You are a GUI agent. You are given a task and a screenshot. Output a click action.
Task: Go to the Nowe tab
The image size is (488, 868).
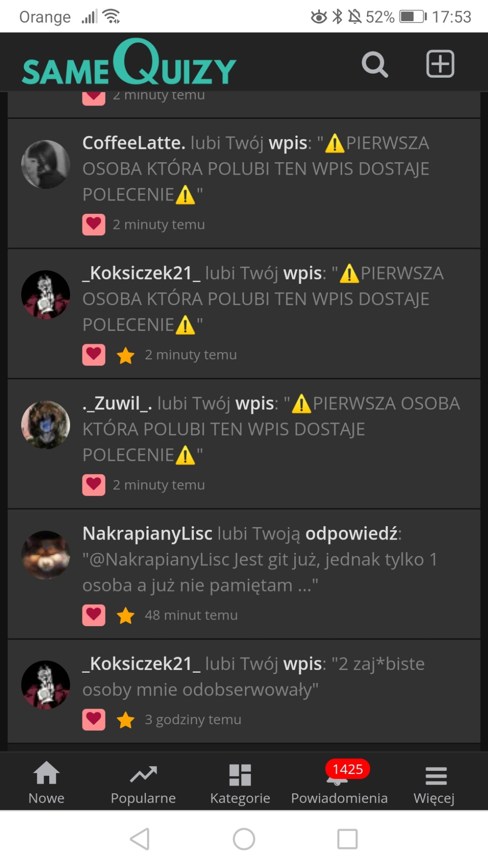46,782
